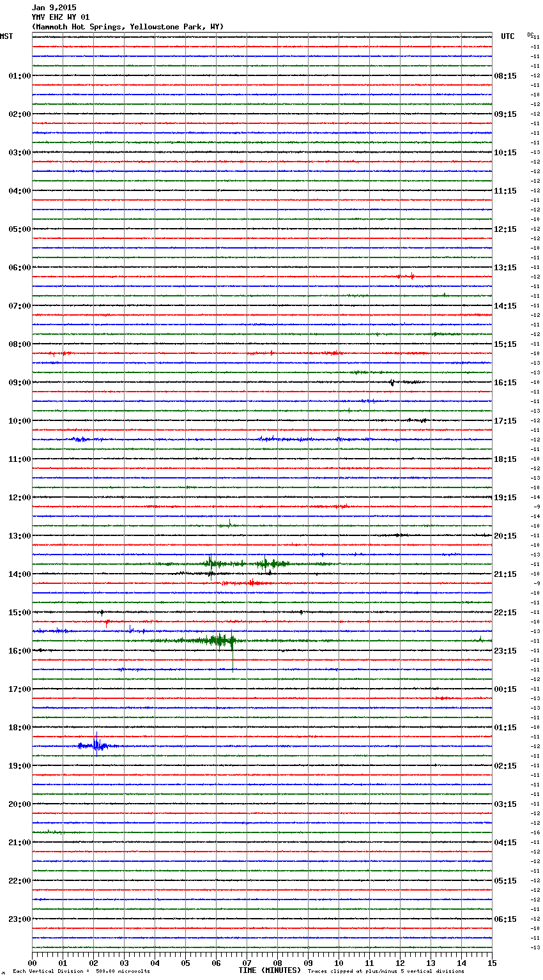Click minute 15 on the bottom axis
543x980 pixels.
pos(492,963)
